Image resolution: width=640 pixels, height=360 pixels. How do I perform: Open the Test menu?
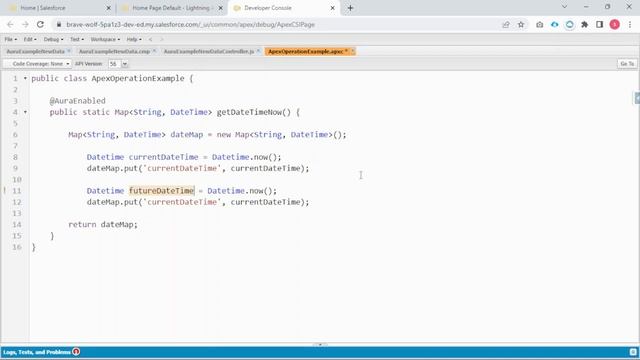[77, 39]
